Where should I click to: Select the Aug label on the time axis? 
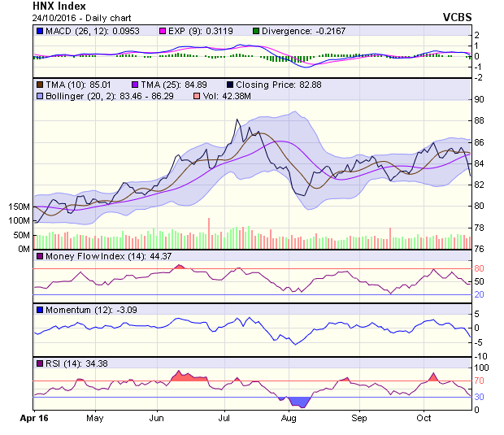[x=289, y=418]
